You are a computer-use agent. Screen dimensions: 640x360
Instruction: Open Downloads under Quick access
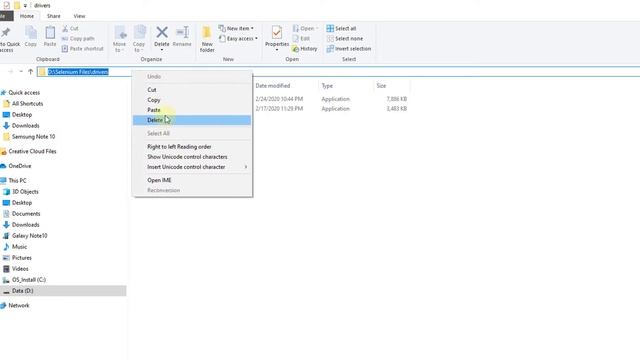coord(25,126)
